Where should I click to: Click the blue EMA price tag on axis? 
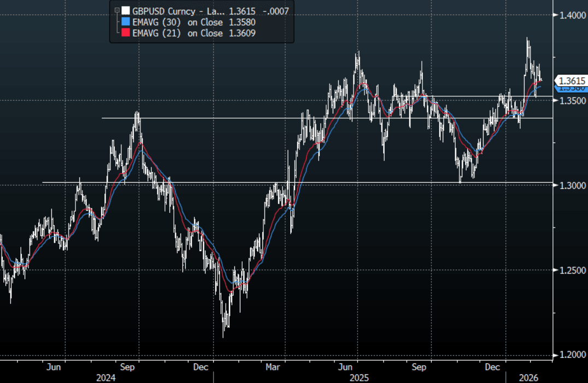point(571,88)
